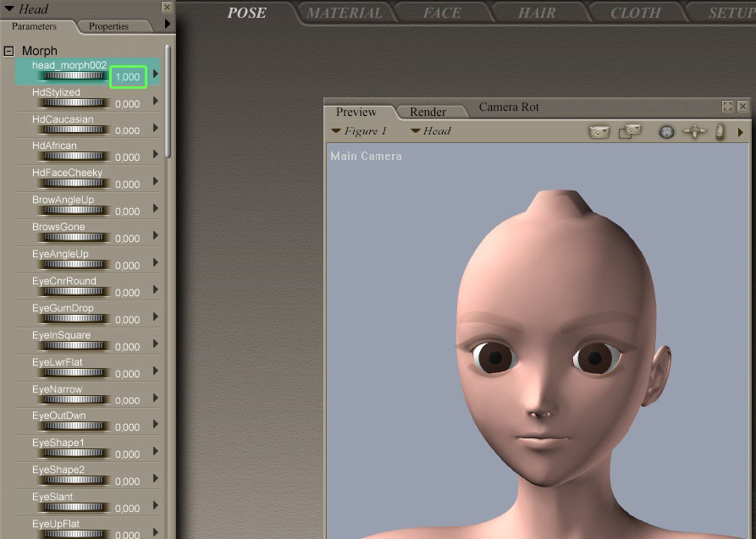Viewport: 756px width, 539px height.
Task: Click the EyeNarrow dial slider
Action: tap(74, 399)
